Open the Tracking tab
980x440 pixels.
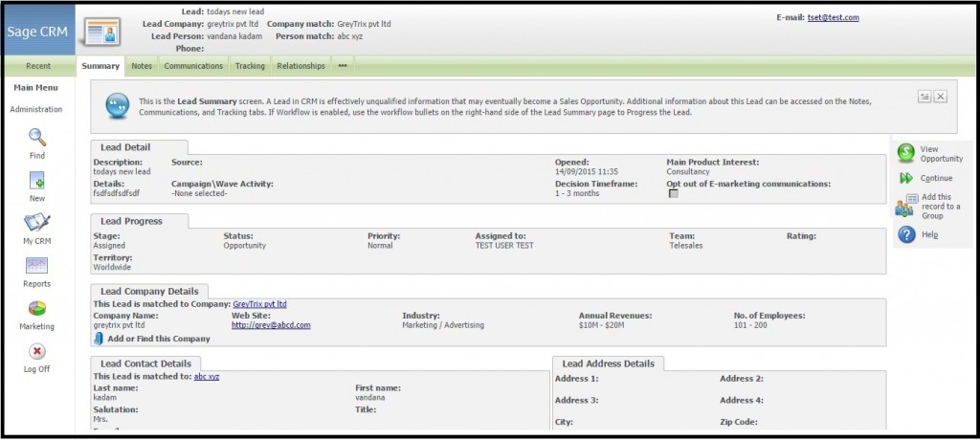tap(250, 66)
